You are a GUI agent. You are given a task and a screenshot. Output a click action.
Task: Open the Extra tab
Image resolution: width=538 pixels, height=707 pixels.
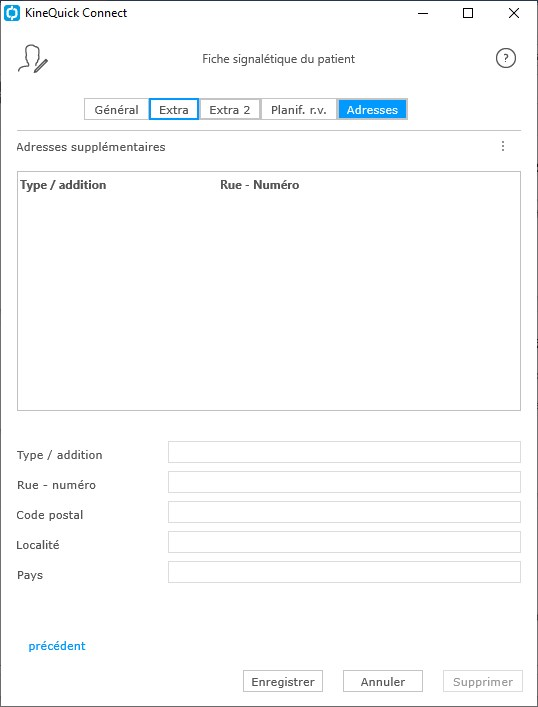coord(174,110)
